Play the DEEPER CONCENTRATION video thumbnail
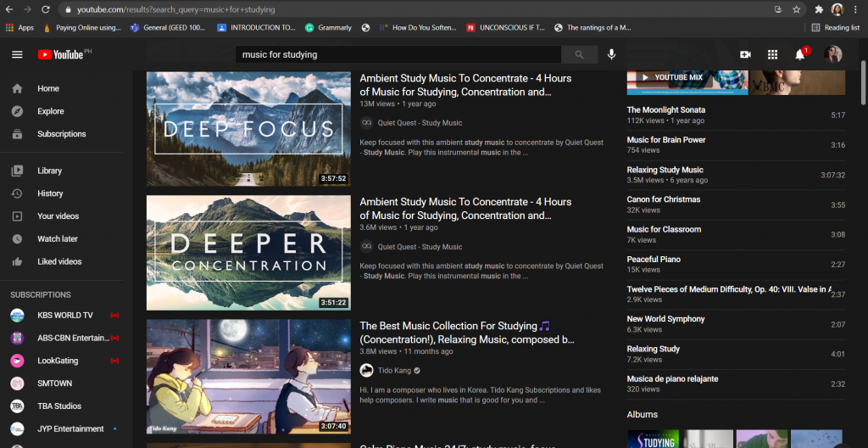This screenshot has width=868, height=448. pos(248,253)
